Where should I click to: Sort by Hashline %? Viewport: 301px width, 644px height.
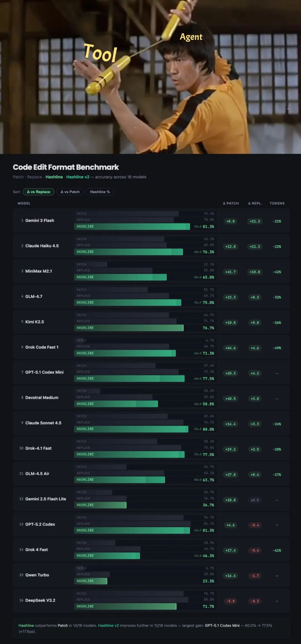tap(100, 192)
